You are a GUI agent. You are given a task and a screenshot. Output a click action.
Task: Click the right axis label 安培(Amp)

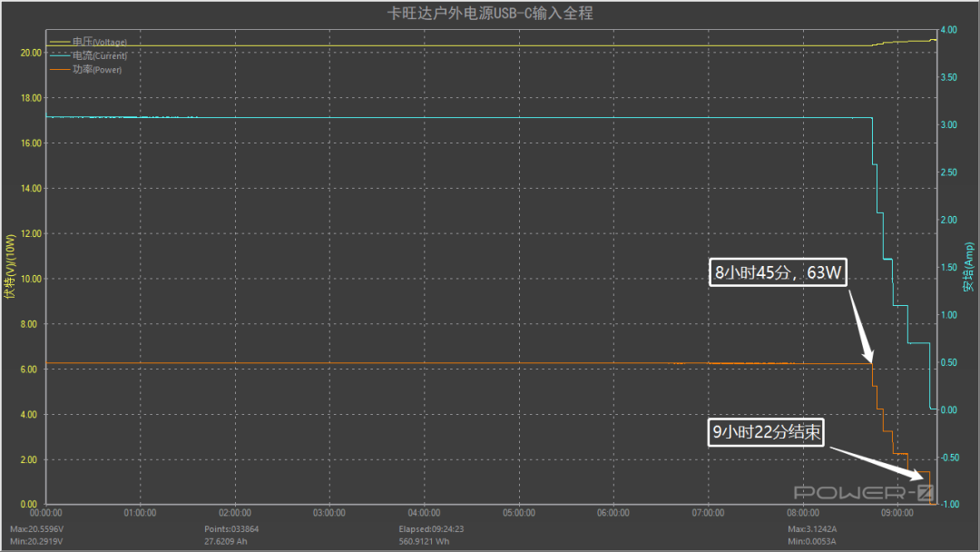[x=968, y=267]
